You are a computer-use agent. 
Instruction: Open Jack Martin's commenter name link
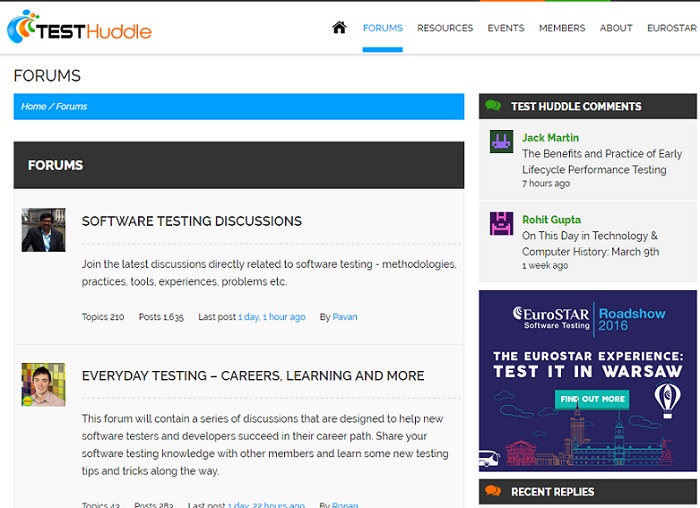tap(550, 138)
